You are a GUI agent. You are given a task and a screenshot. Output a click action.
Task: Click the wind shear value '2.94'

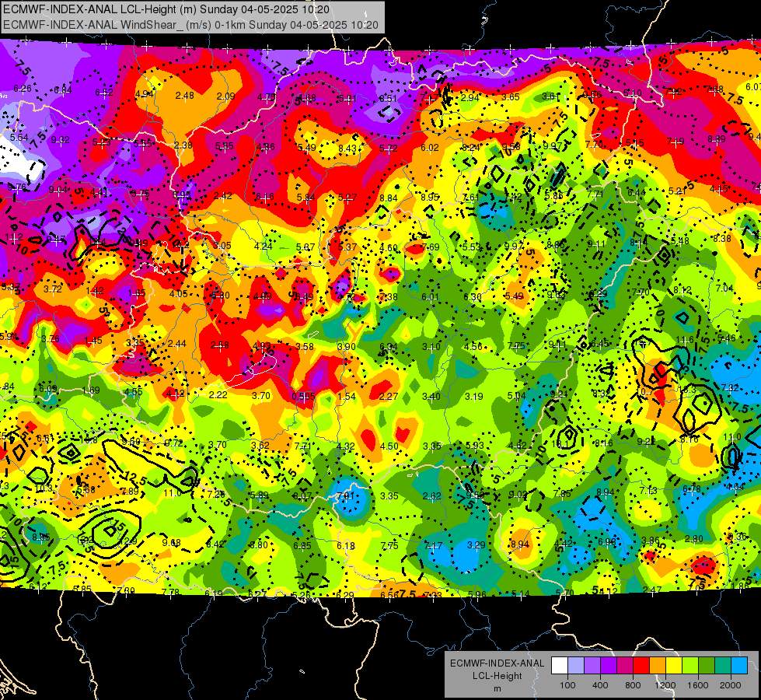[x=470, y=98]
